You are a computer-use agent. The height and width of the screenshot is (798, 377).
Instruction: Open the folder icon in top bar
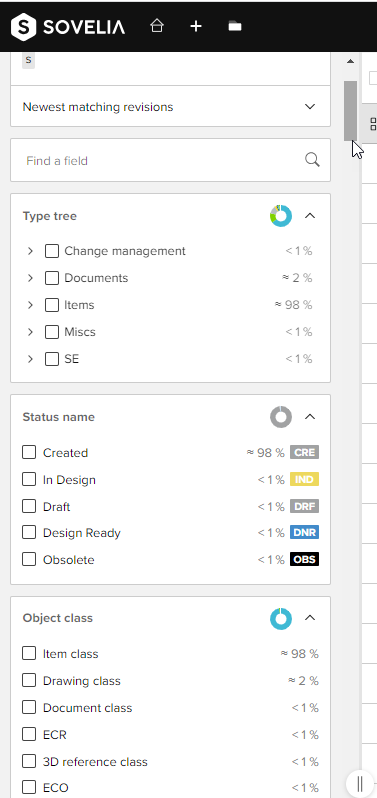pyautogui.click(x=235, y=26)
